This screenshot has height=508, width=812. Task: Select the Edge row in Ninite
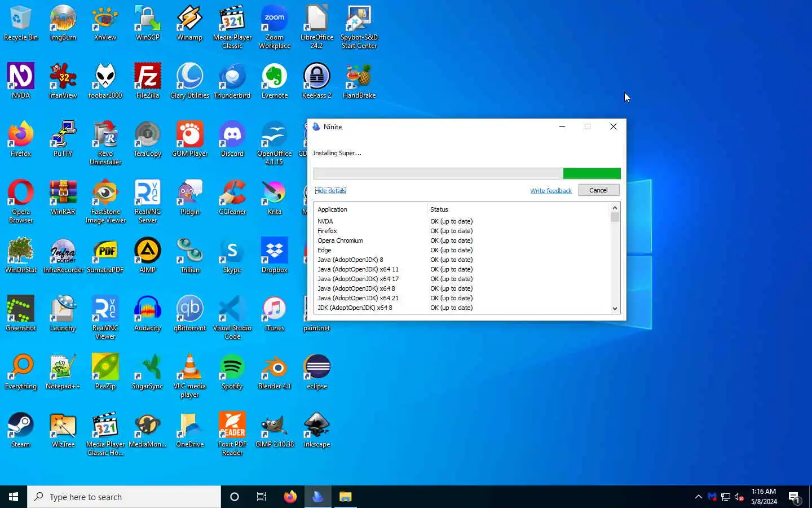462,250
